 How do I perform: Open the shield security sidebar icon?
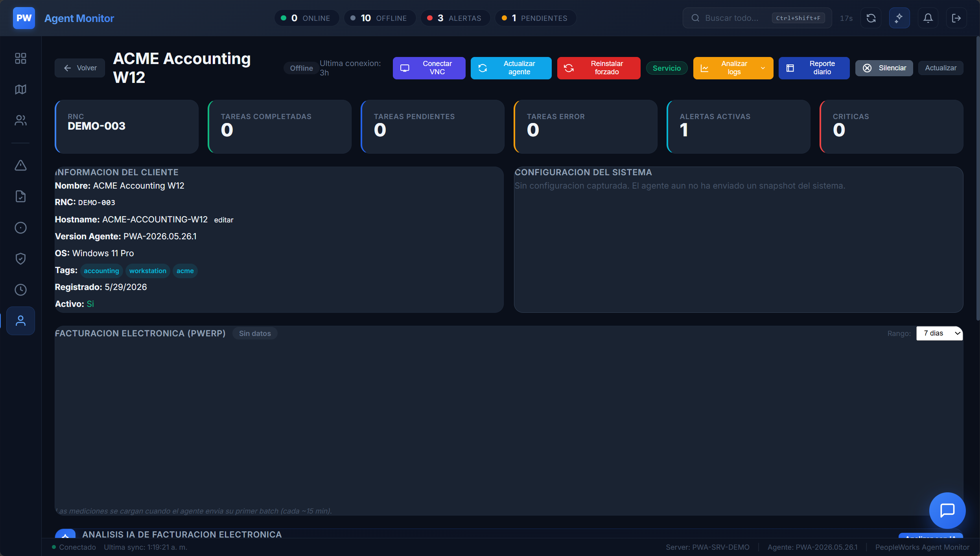20,259
